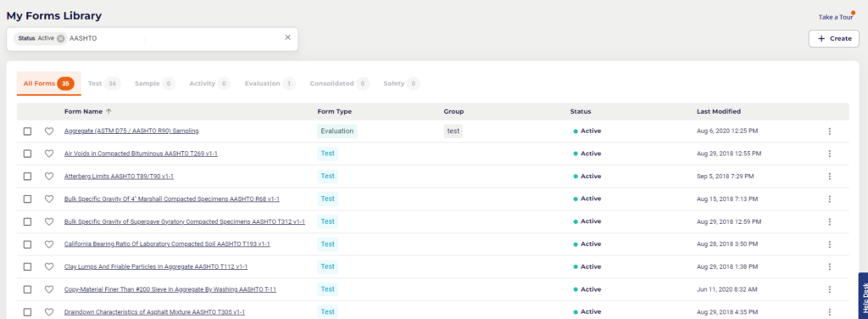The width and height of the screenshot is (868, 319).
Task: Select checkbox for Copy-Material Finer form
Action: pos(27,289)
